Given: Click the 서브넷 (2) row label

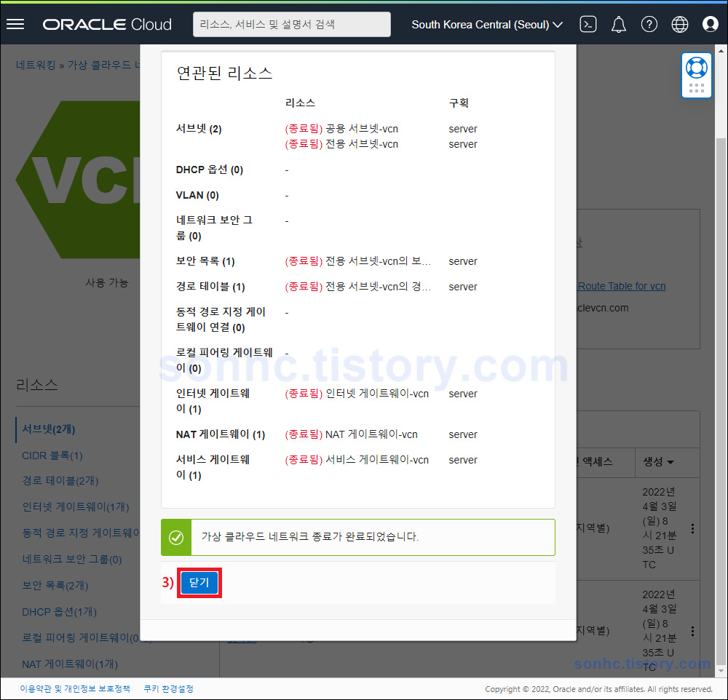Looking at the screenshot, I should pos(199,129).
